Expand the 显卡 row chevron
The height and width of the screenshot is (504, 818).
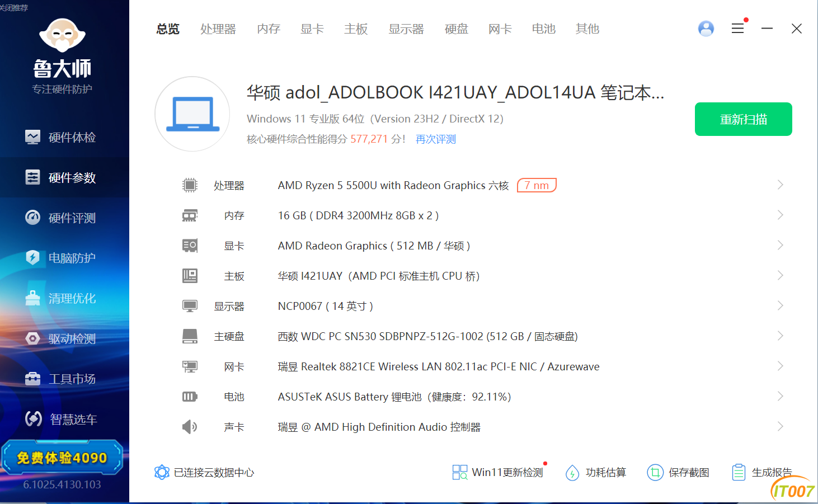point(781,245)
